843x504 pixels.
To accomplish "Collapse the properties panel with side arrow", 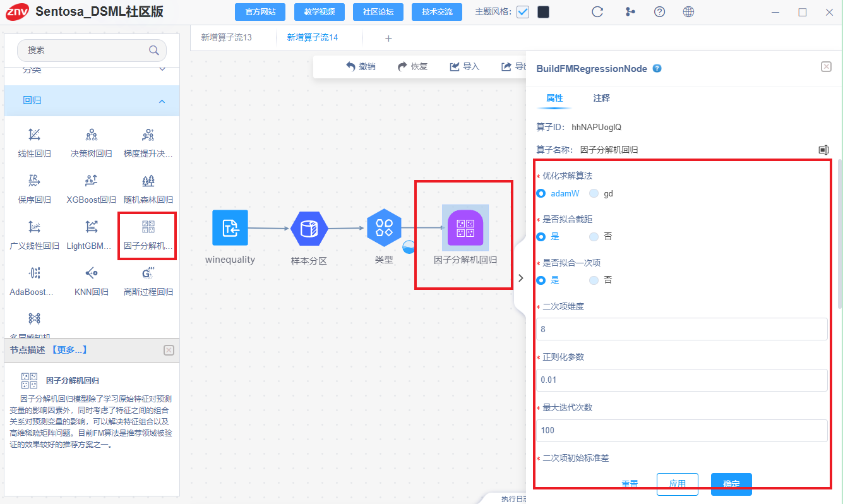I will click(521, 278).
